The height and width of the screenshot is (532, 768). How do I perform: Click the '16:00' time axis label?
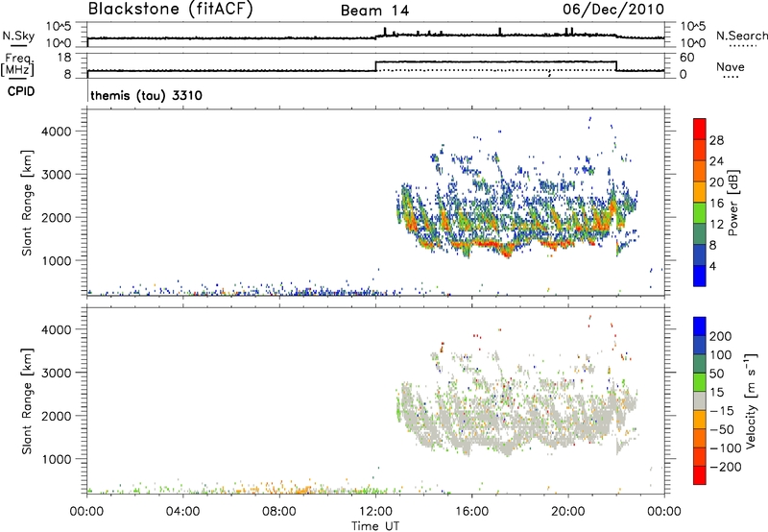471,512
